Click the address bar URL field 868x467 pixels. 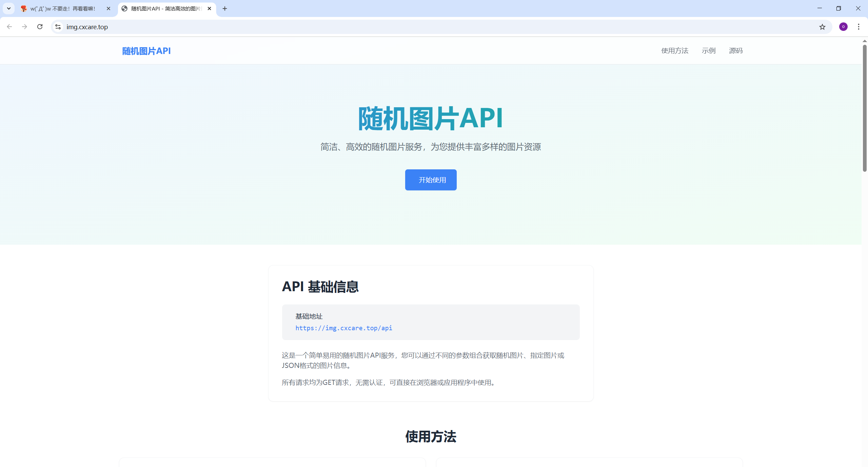tap(407, 27)
